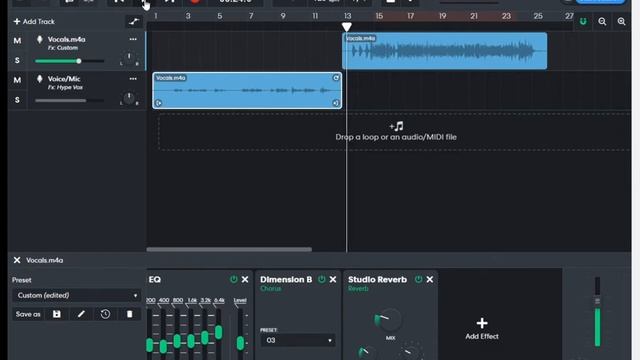640x360 pixels.
Task: Remove the Dimension B effect
Action: [x=333, y=279]
